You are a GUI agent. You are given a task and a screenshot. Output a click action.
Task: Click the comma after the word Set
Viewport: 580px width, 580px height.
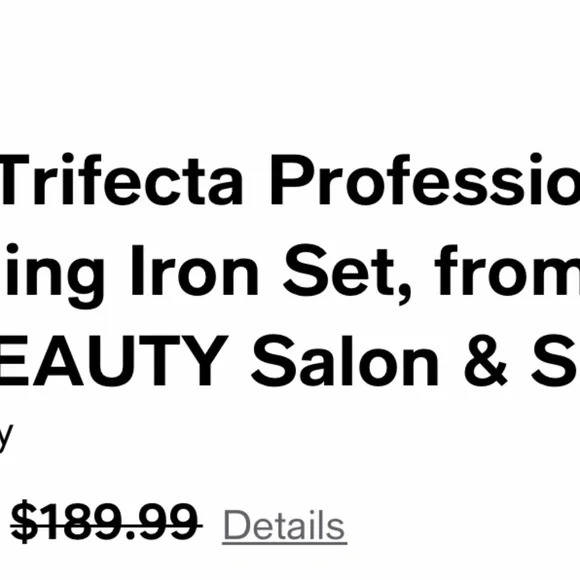[405, 296]
